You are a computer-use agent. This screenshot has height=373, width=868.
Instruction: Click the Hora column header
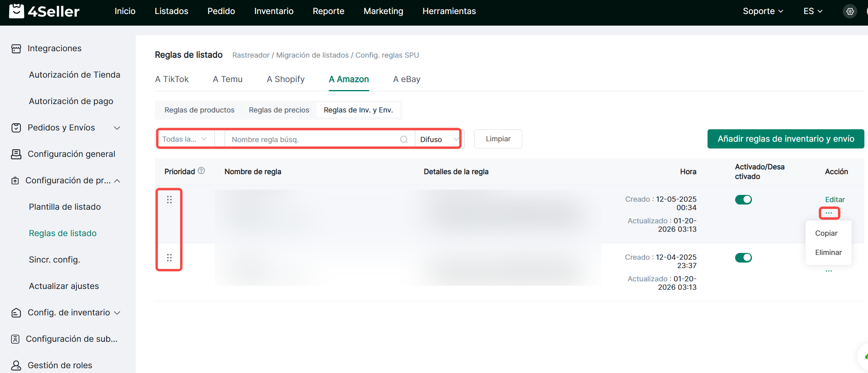[688, 172]
